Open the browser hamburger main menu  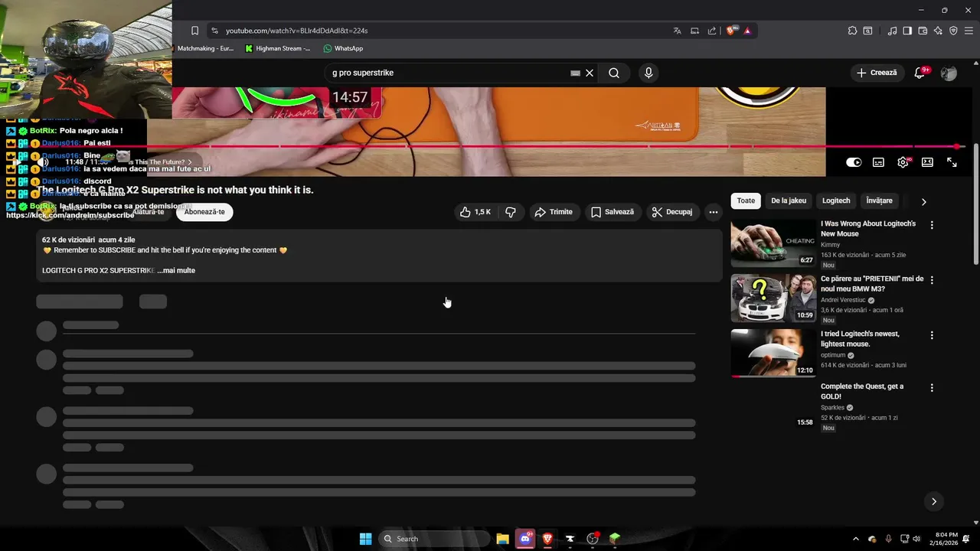point(969,31)
